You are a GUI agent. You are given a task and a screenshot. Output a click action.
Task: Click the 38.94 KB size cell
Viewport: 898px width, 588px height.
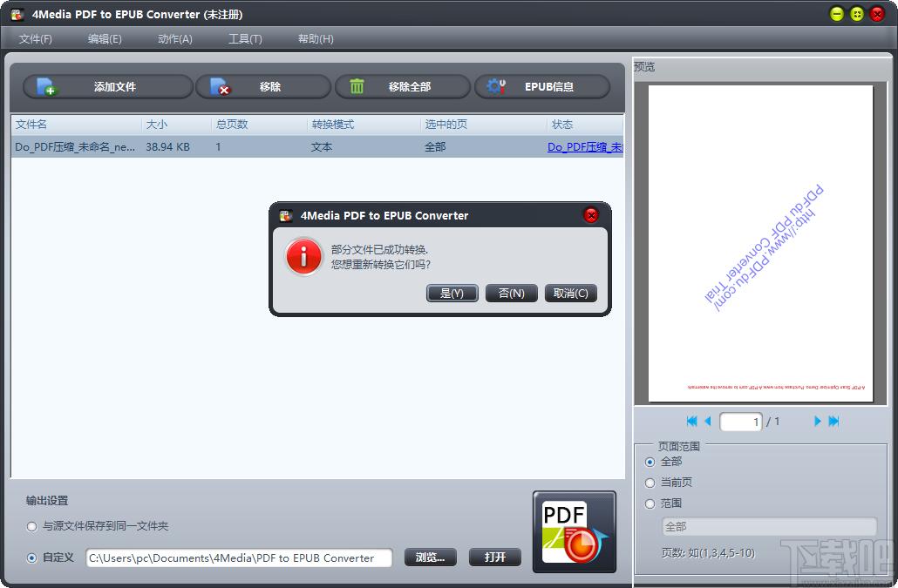167,147
